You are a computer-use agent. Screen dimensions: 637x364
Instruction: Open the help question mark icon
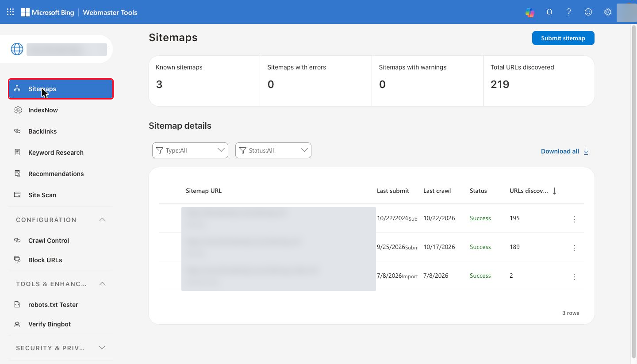point(568,12)
